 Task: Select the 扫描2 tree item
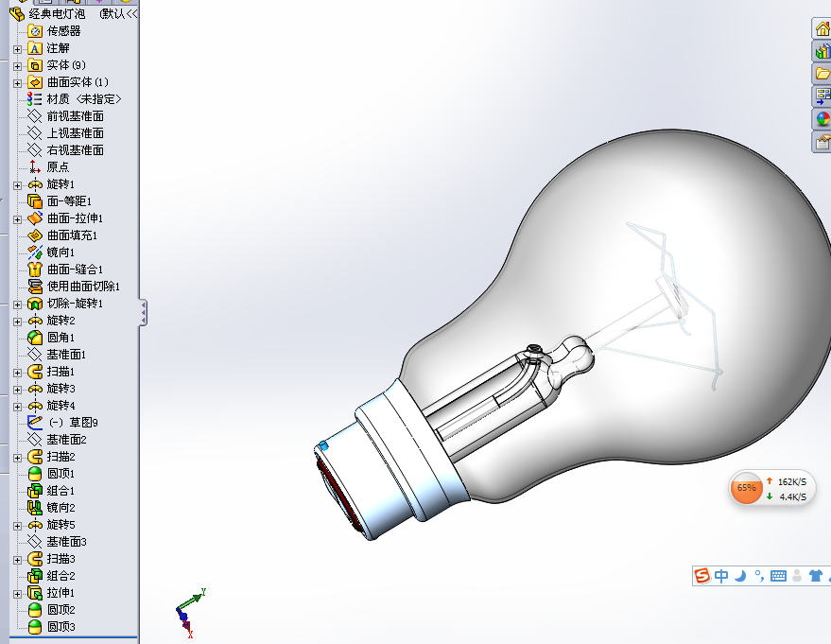click(x=61, y=457)
